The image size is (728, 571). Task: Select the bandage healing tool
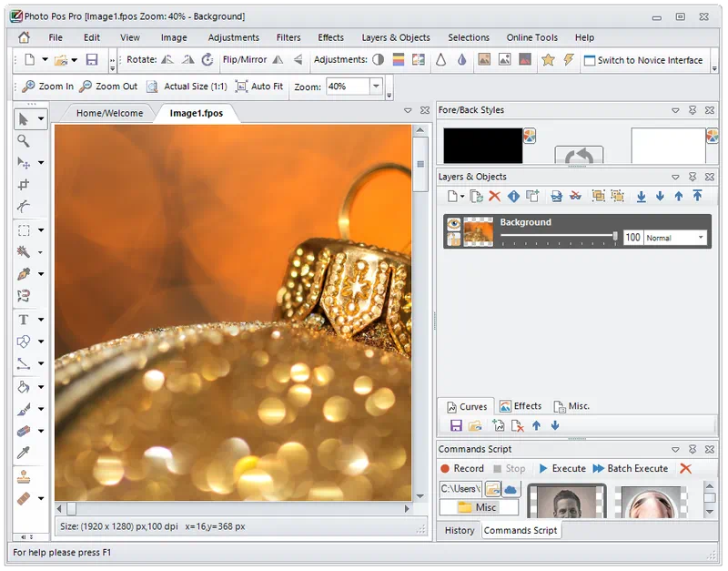pyautogui.click(x=24, y=498)
